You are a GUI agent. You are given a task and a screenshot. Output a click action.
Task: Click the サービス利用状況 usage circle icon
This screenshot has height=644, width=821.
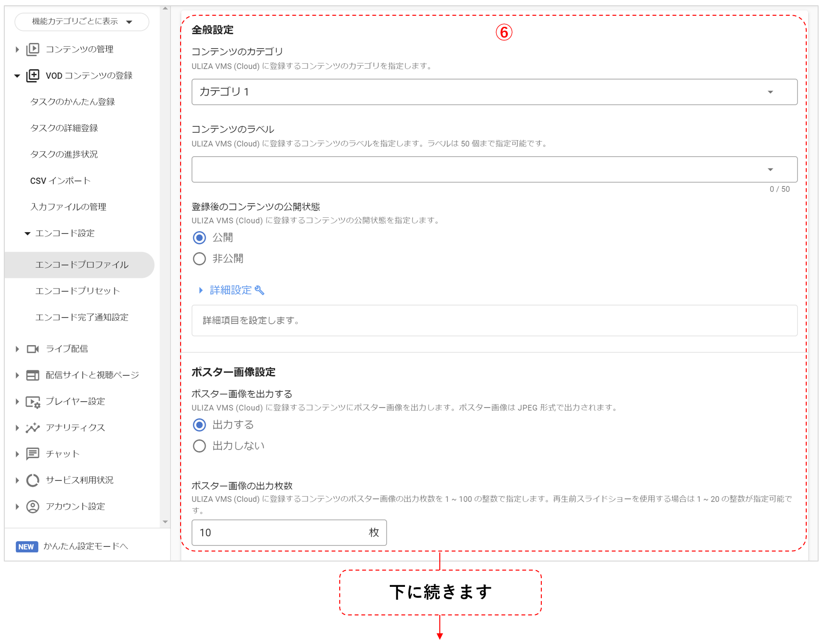(33, 480)
